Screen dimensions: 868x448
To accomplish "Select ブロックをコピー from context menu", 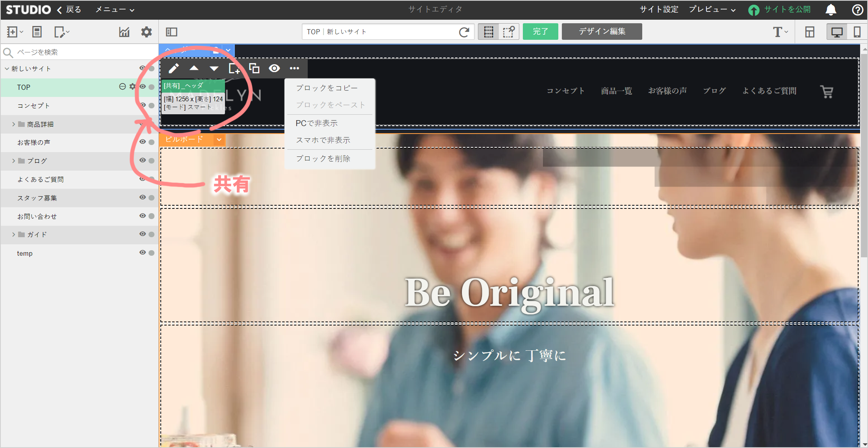I will tap(327, 88).
